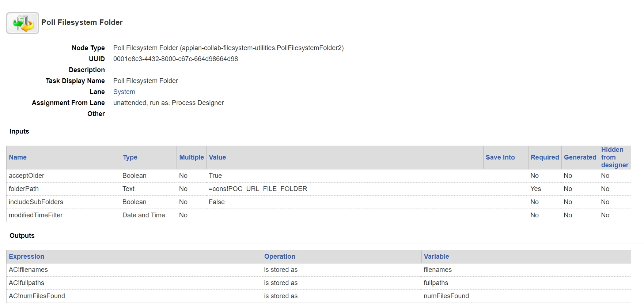The height and width of the screenshot is (307, 644).
Task: Select the acceptOlder input name
Action: tap(26, 176)
